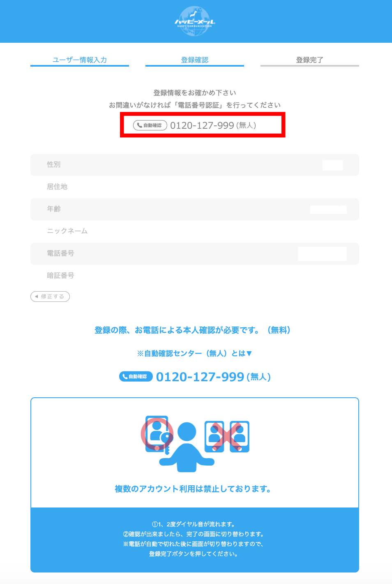Click the blue 自動確認 phone badge

[x=136, y=376]
